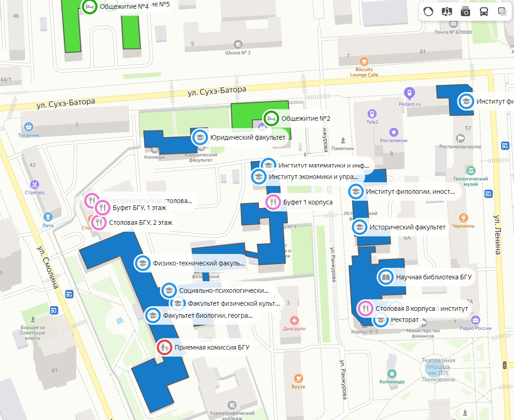This screenshot has height=420, width=514.
Task: Click the Общежитие №2 bed marker
Action: 271,118
